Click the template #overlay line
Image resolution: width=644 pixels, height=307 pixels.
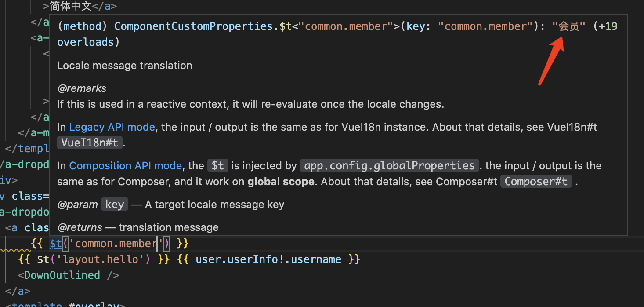(x=66, y=304)
